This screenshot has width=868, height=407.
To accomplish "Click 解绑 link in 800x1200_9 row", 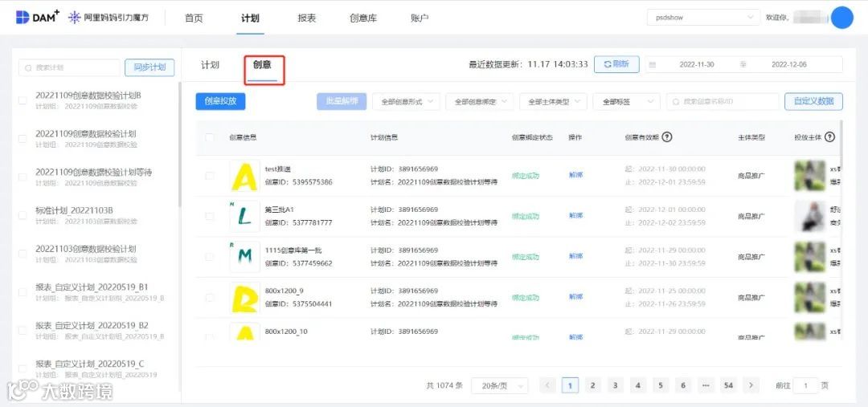I will (575, 297).
